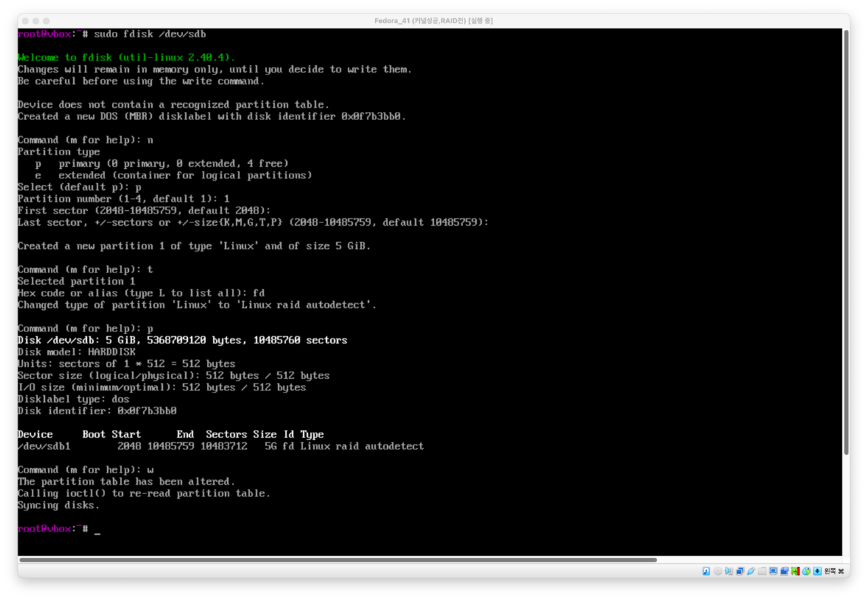Image resolution: width=868 pixels, height=600 pixels.
Task: Close the Fedora_41 VM window
Action: click(x=26, y=21)
